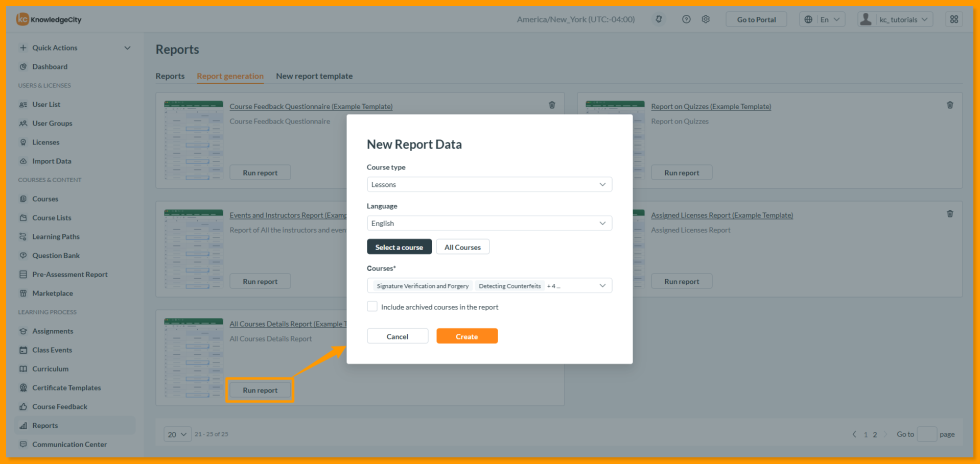
Task: Open the help question mark icon
Action: (686, 19)
